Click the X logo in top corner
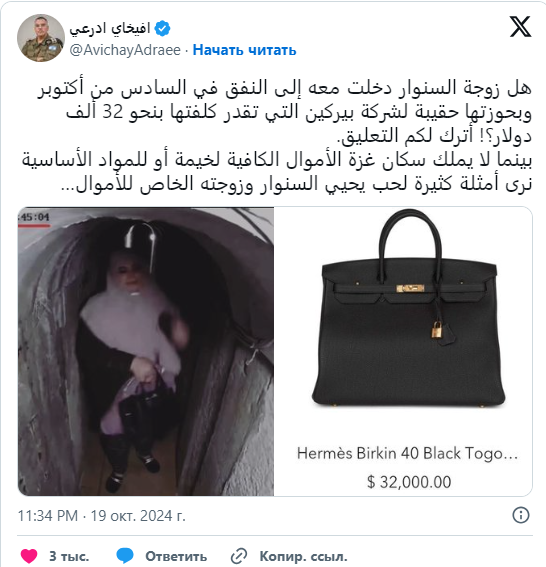The height and width of the screenshot is (567, 546). tap(520, 27)
